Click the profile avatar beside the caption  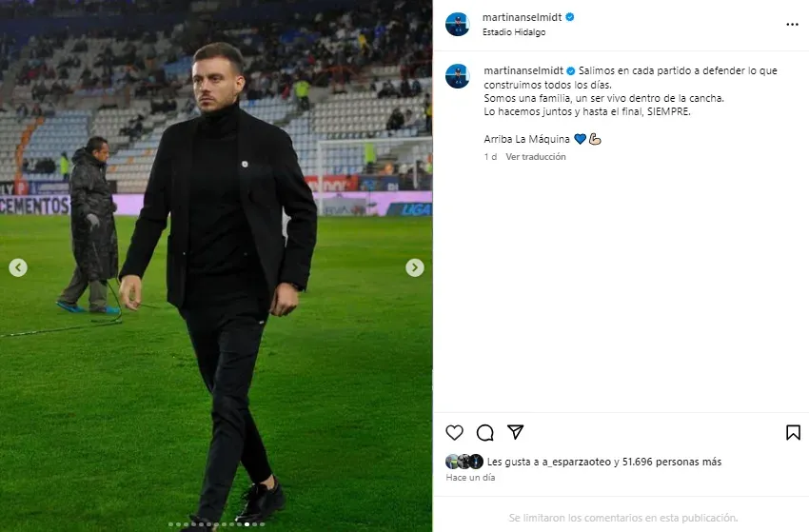coord(458,75)
